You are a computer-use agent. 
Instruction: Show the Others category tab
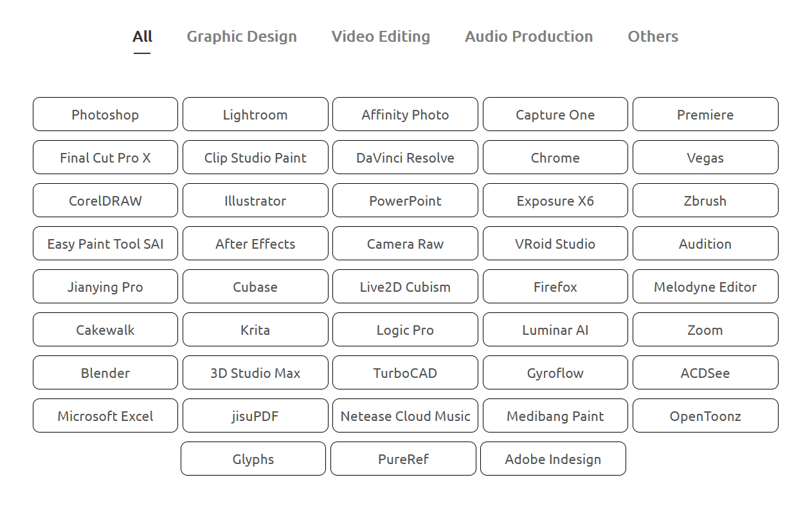click(653, 37)
